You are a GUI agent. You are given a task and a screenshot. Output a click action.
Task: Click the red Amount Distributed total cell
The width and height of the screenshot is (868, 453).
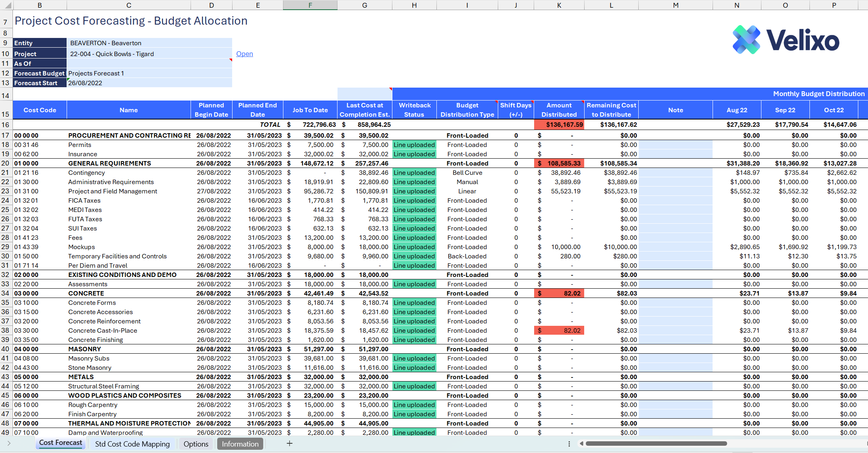click(559, 125)
